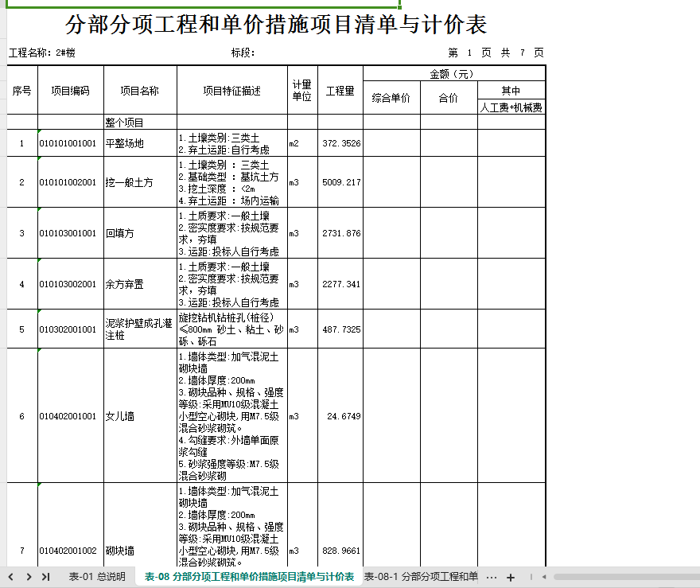This screenshot has height=588, width=700.
Task: Switch to the 表-08-1 sheet tab
Action: [421, 577]
